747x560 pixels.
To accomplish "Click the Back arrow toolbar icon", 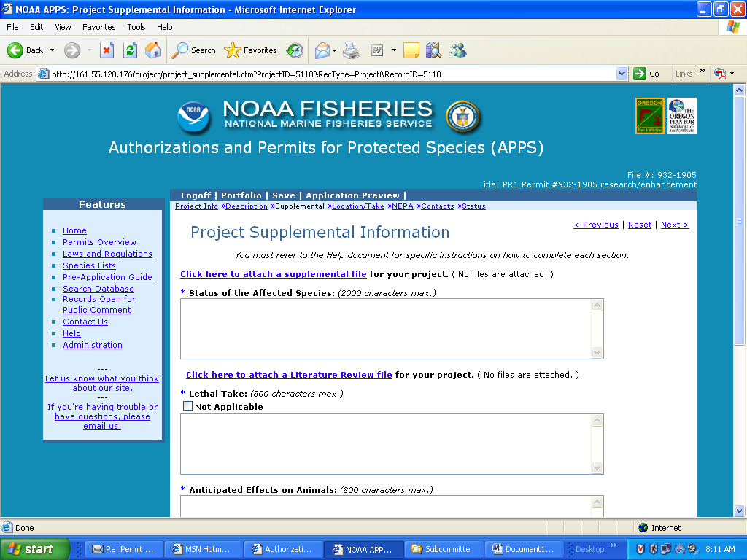I will 15,50.
